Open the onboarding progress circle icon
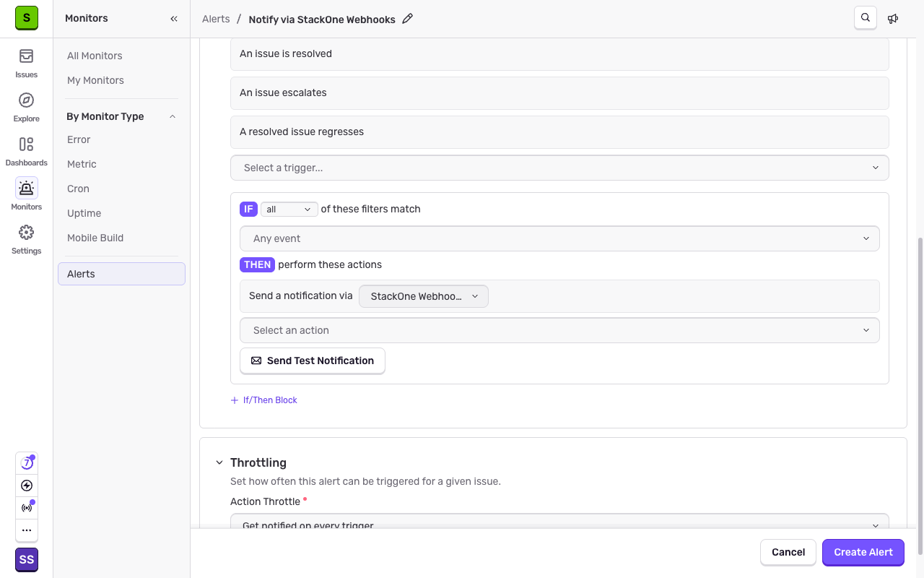The width and height of the screenshot is (924, 578). coord(27,463)
